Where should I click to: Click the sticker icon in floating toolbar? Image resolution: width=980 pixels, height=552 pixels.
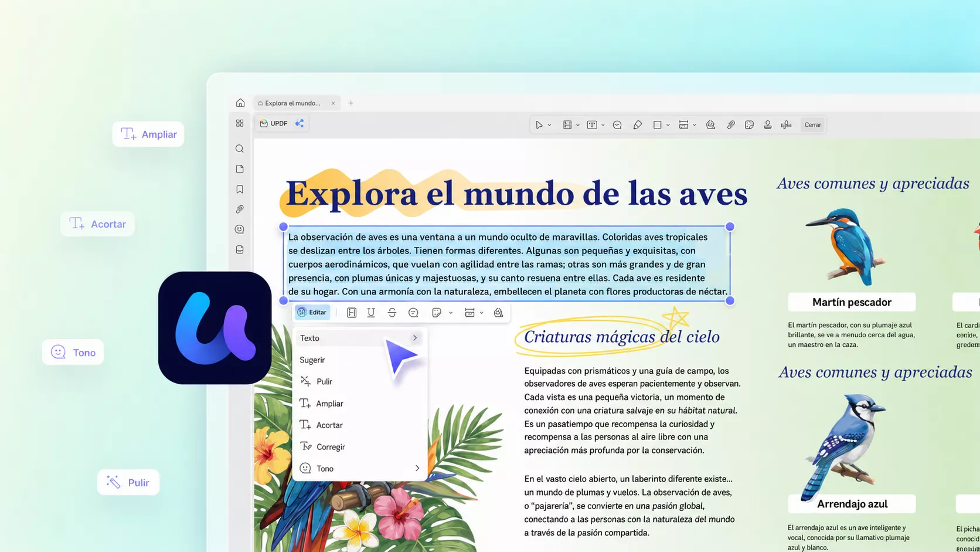point(437,313)
